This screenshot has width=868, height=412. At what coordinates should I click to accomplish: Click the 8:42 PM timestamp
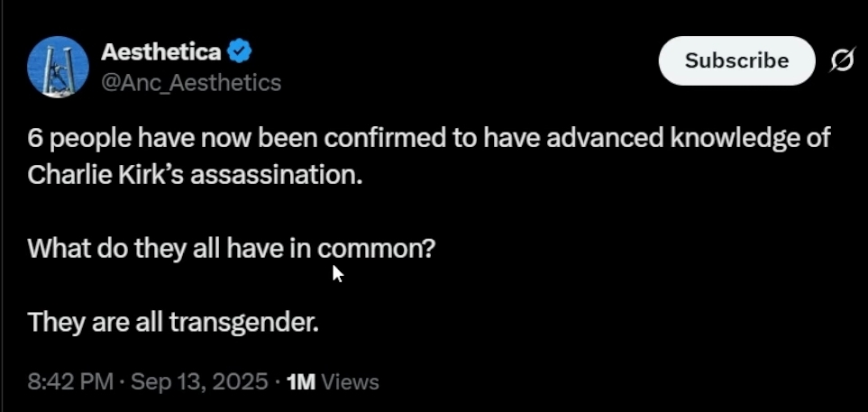pyautogui.click(x=70, y=381)
